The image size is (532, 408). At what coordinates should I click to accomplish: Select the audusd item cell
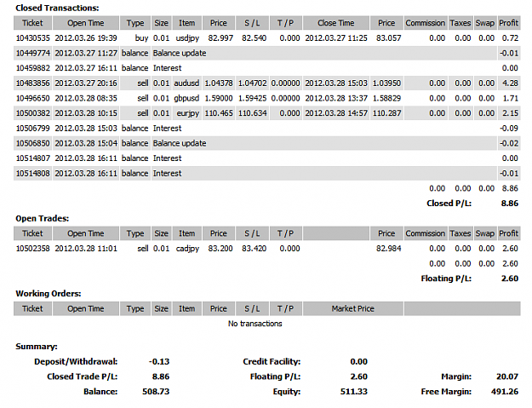tap(186, 83)
